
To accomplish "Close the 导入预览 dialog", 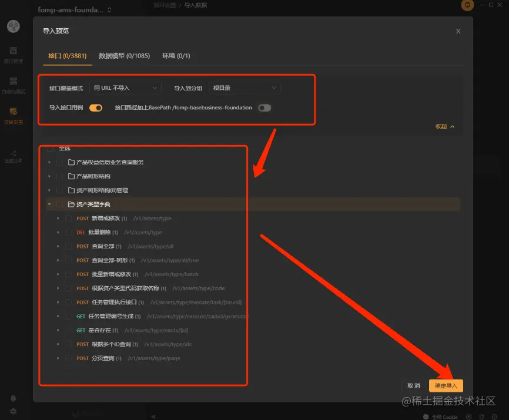I will 458,31.
